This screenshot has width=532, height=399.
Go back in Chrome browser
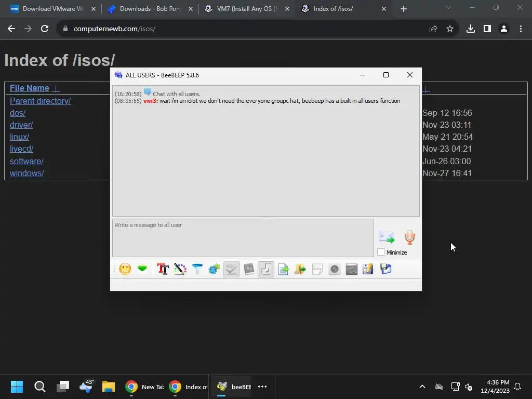11,29
